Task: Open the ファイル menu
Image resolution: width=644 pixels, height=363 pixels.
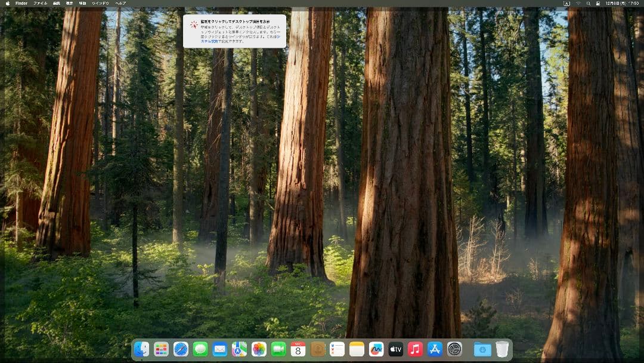Action: [41, 3]
